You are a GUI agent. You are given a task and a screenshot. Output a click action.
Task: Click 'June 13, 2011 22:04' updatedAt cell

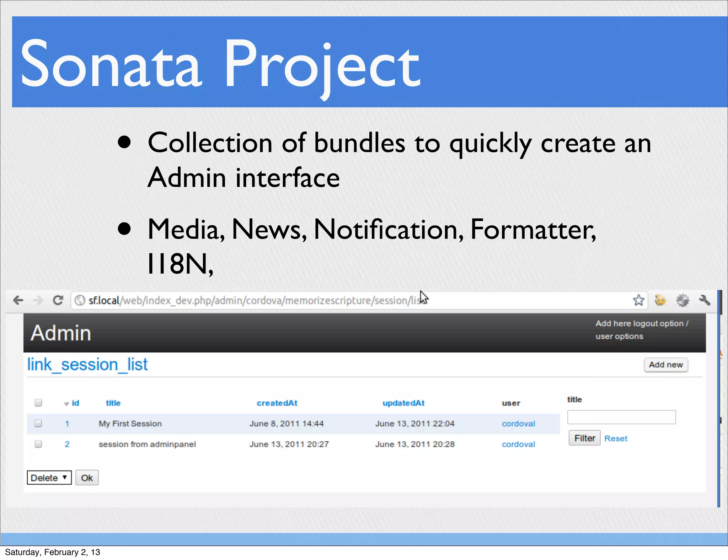[x=415, y=424]
